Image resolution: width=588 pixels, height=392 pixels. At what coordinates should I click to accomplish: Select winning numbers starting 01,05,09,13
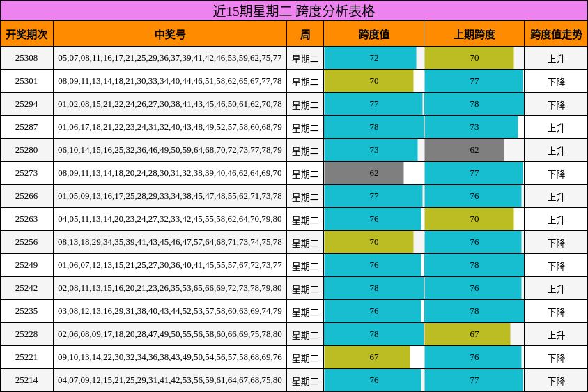(170, 196)
